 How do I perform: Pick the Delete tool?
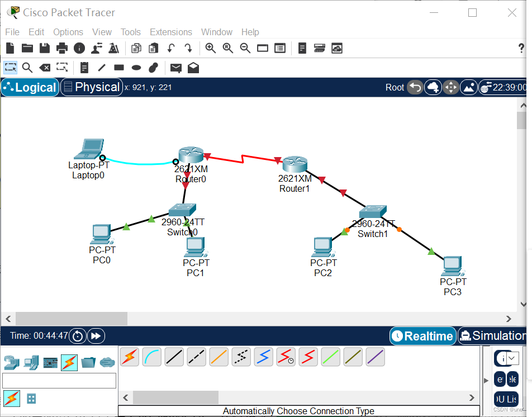(x=45, y=68)
